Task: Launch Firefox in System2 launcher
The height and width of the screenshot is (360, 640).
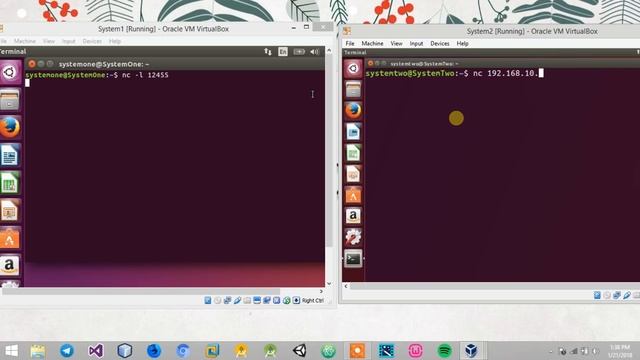Action: coord(353,111)
